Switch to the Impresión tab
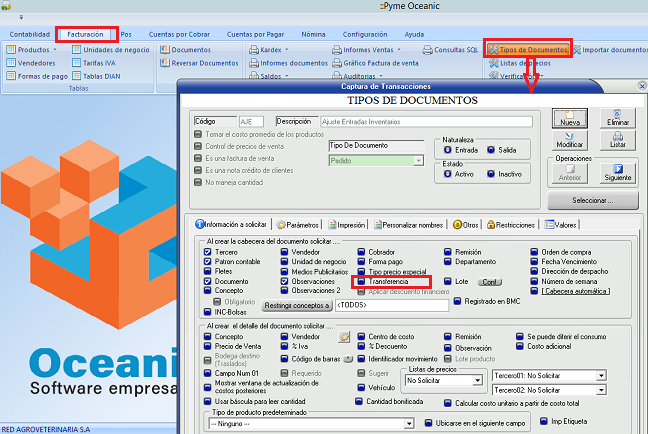Viewport: 648px width, 434px height. click(x=347, y=224)
